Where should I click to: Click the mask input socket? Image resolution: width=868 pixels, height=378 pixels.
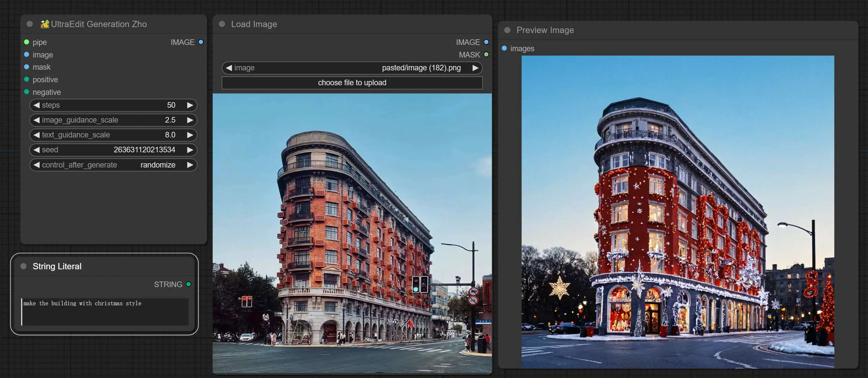(27, 67)
